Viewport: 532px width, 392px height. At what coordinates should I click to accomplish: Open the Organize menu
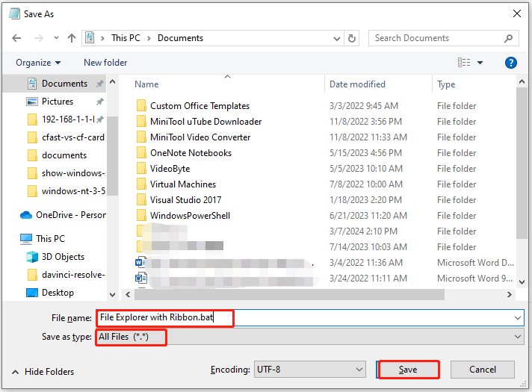(38, 63)
